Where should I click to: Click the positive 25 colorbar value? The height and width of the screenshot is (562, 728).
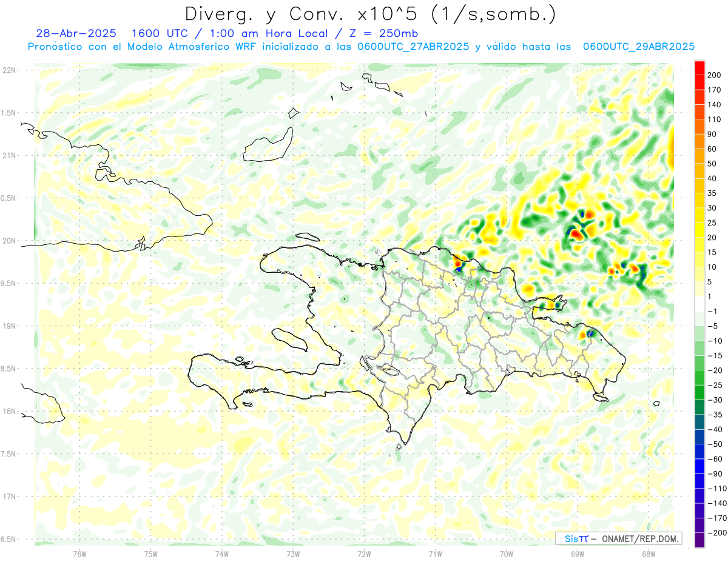712,222
